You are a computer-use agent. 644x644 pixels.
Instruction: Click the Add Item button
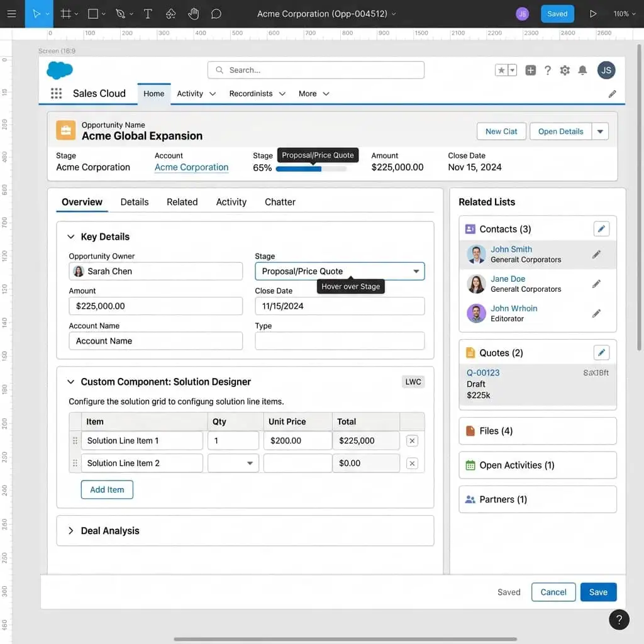(x=107, y=489)
